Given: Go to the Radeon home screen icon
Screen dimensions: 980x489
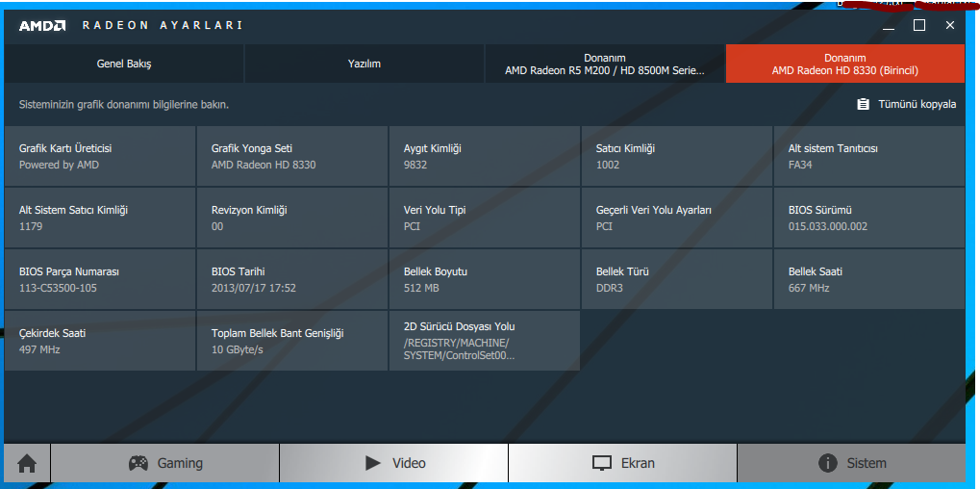Looking at the screenshot, I should (27, 463).
